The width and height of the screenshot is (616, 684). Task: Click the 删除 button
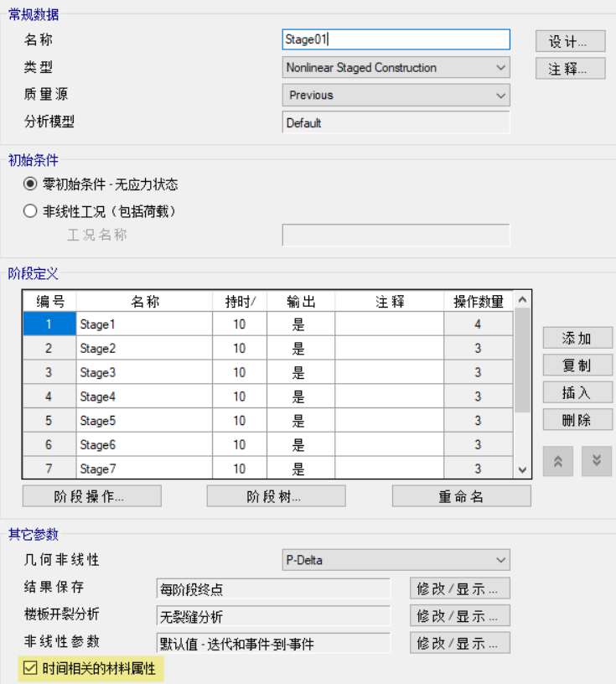point(577,419)
